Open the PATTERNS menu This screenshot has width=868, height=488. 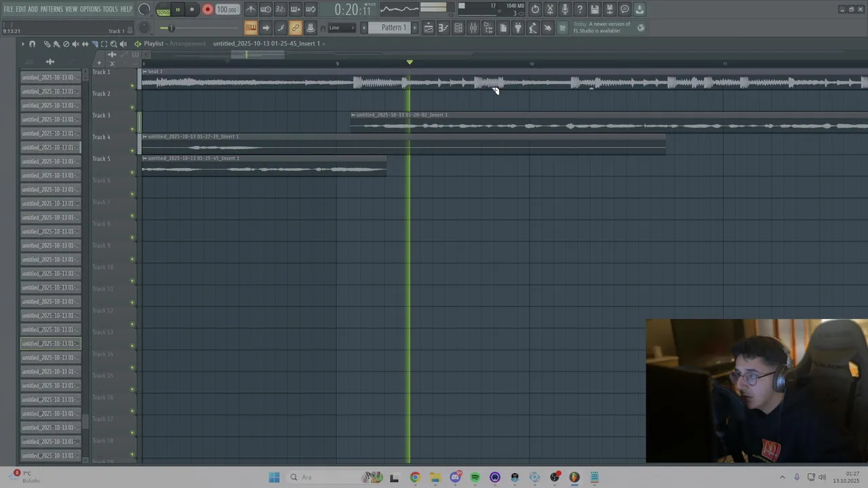52,9
